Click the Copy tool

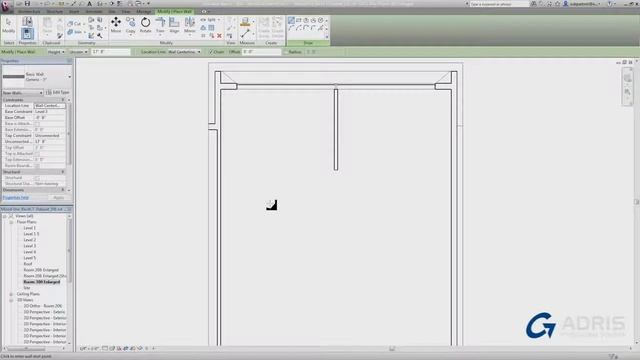click(x=131, y=25)
